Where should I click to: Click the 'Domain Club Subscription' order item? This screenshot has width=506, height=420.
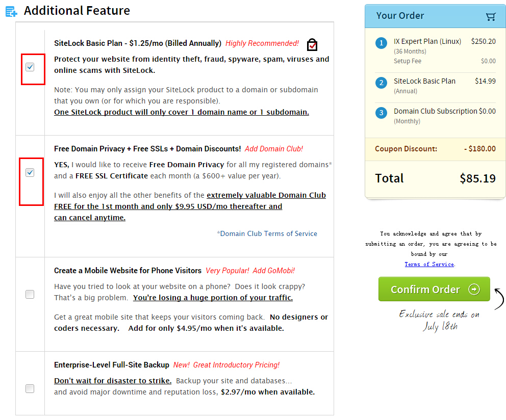[x=435, y=111]
